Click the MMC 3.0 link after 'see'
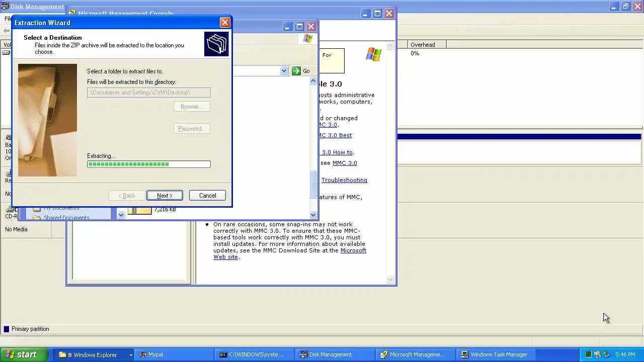Screen dimensions: 644x362 tap(345, 163)
